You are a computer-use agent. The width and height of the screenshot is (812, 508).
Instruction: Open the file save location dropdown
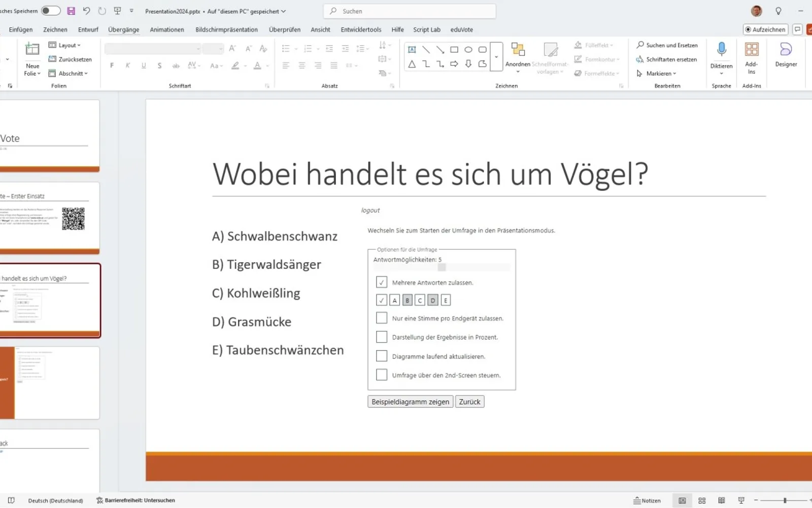click(x=283, y=11)
